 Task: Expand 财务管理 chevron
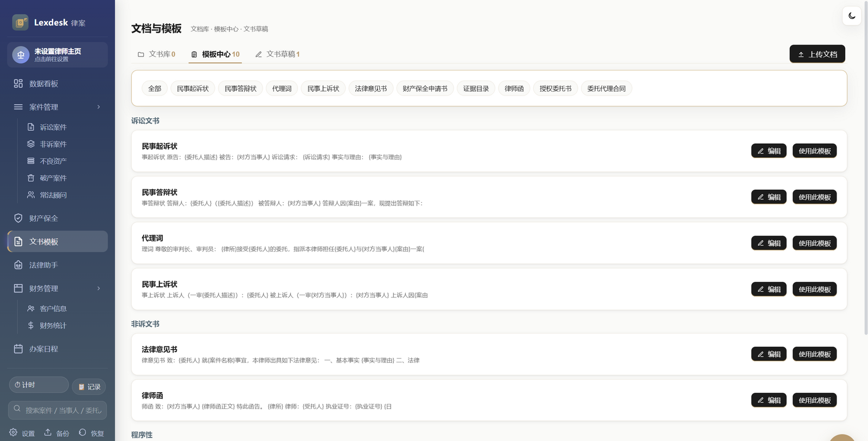click(x=99, y=288)
